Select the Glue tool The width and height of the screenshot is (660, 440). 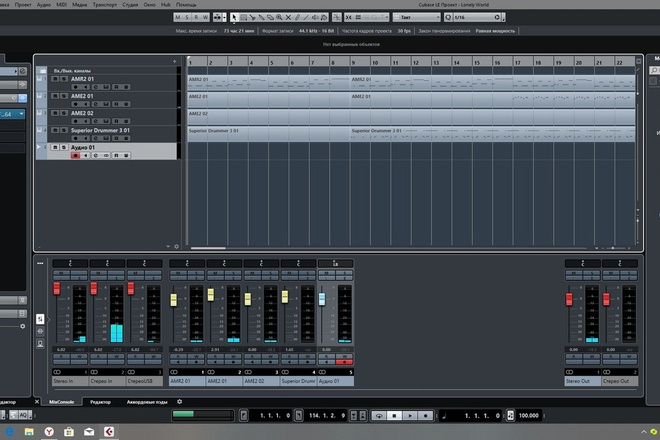point(261,17)
